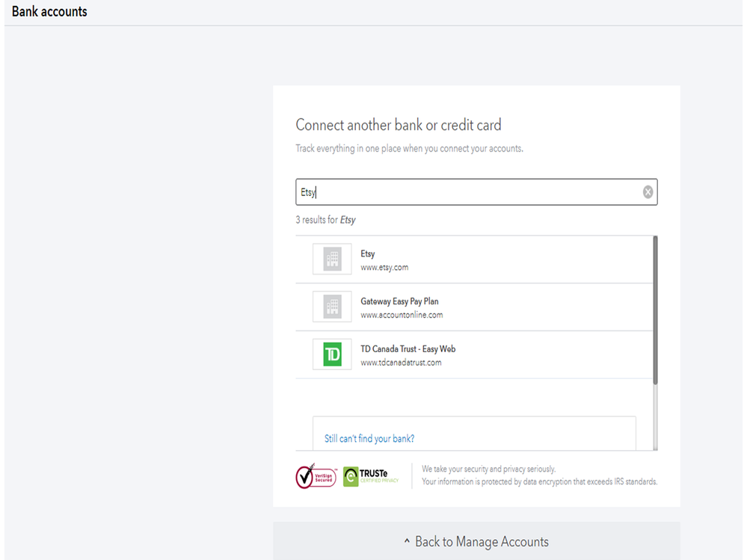Image resolution: width=747 pixels, height=560 pixels.
Task: Click the VeriSign Secured badge
Action: tap(316, 476)
